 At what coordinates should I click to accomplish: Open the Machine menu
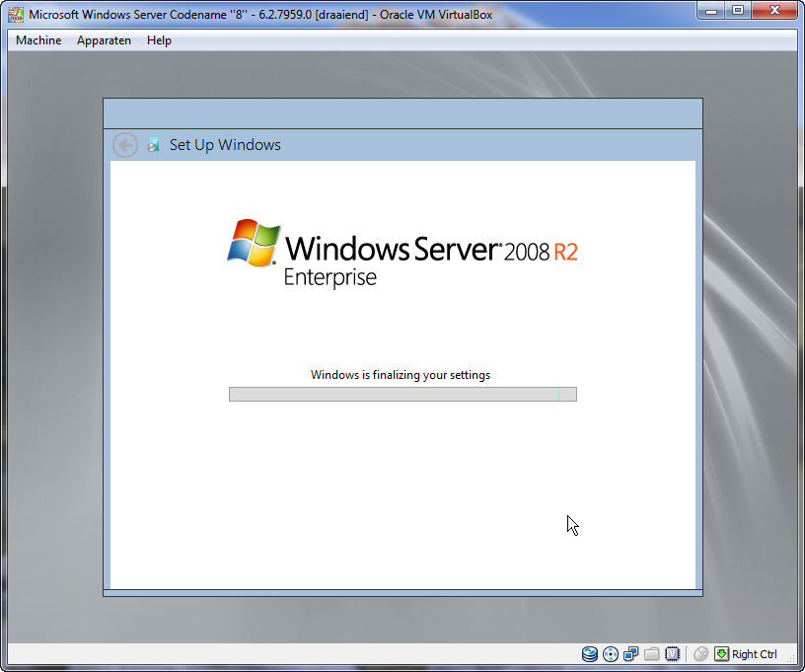tap(38, 40)
